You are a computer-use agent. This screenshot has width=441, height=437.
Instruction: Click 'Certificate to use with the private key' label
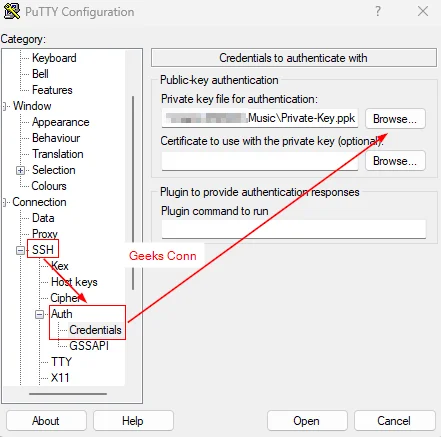point(272,141)
